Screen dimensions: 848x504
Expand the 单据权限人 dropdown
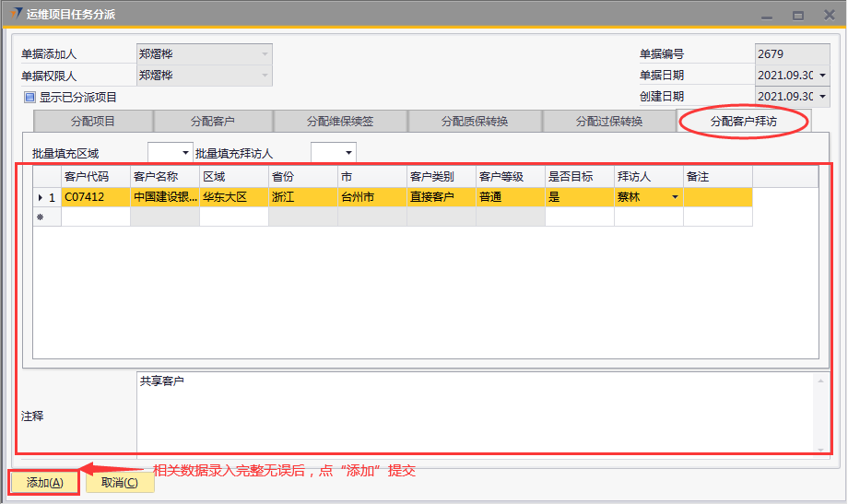(265, 76)
